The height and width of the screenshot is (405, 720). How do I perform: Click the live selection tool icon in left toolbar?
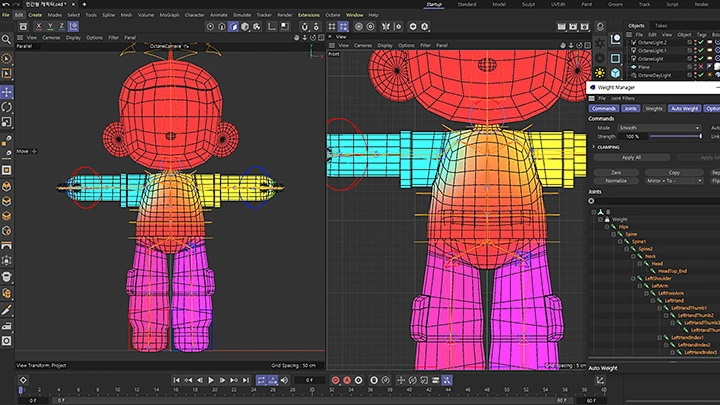6,59
